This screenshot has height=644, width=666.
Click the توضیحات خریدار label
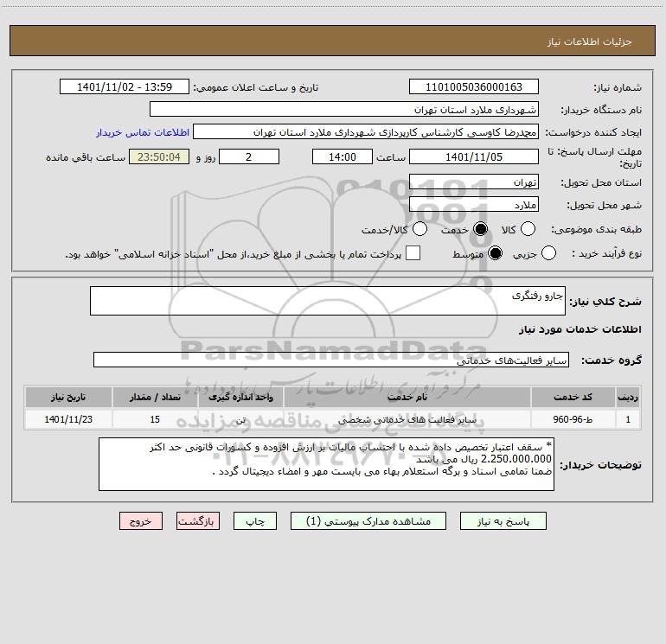[600, 465]
